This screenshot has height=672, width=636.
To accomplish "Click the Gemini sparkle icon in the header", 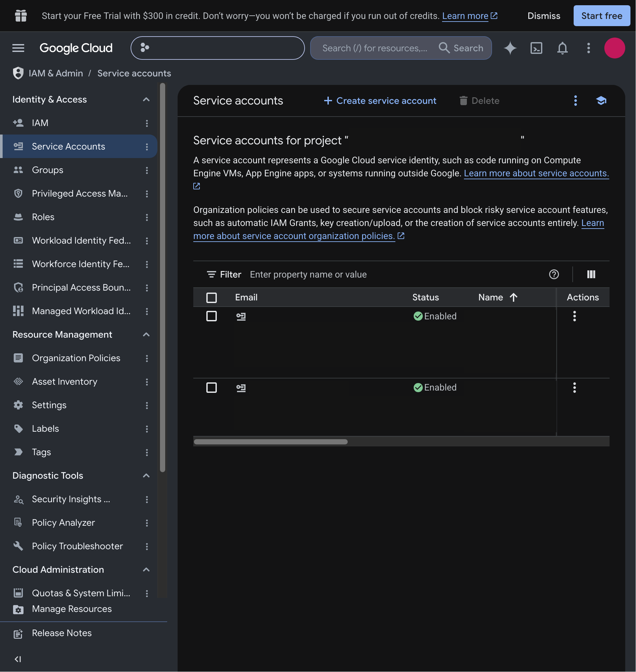I will coord(510,48).
